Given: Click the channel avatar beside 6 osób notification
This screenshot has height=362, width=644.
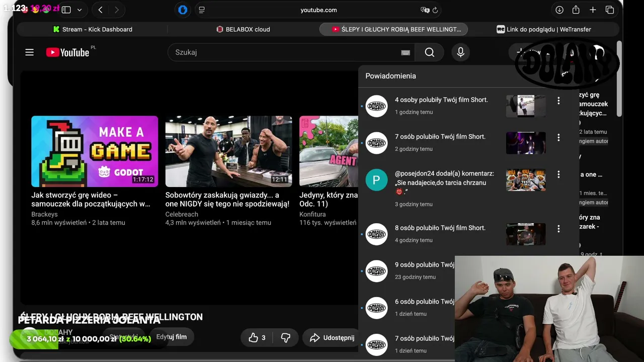Looking at the screenshot, I should 376,308.
